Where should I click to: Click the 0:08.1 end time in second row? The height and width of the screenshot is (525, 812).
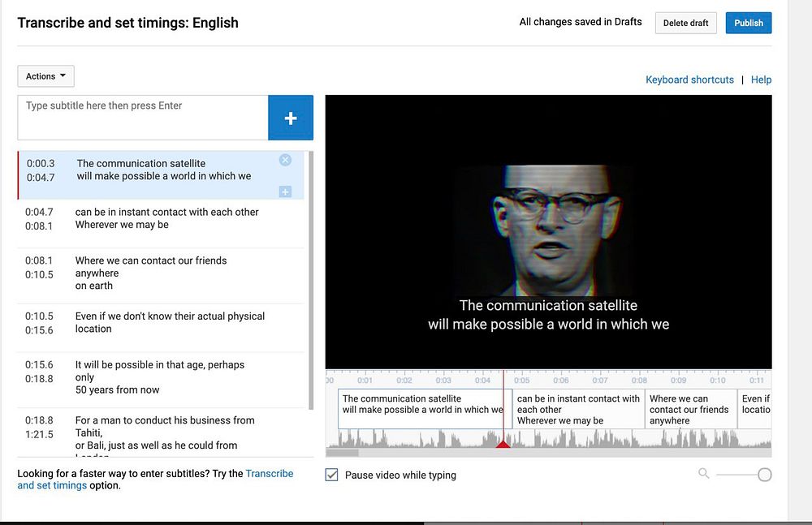[39, 226]
